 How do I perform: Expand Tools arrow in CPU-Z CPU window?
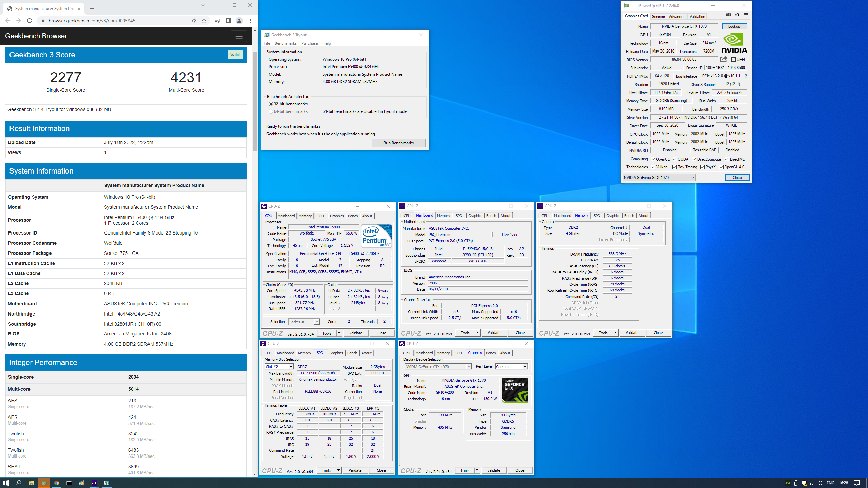[x=339, y=333]
